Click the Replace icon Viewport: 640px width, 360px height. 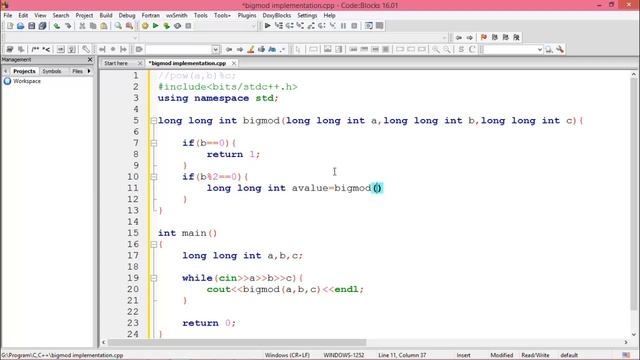tap(129, 26)
